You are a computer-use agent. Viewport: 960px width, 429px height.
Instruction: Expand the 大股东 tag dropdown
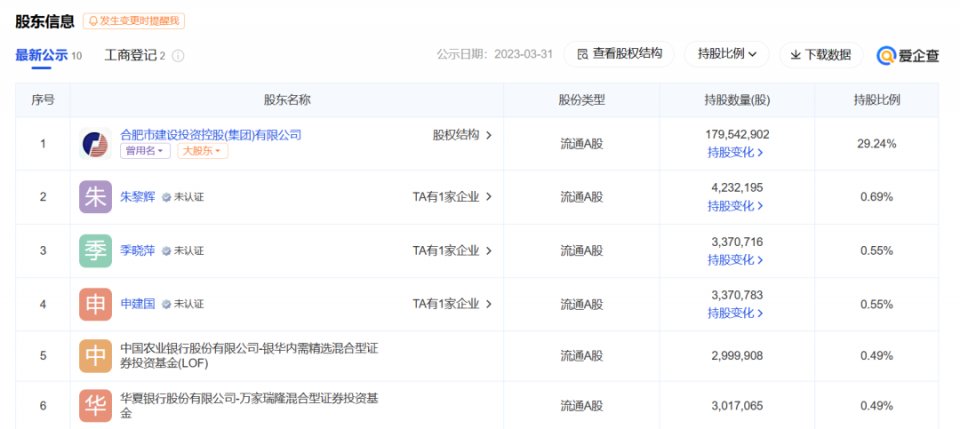point(203,151)
